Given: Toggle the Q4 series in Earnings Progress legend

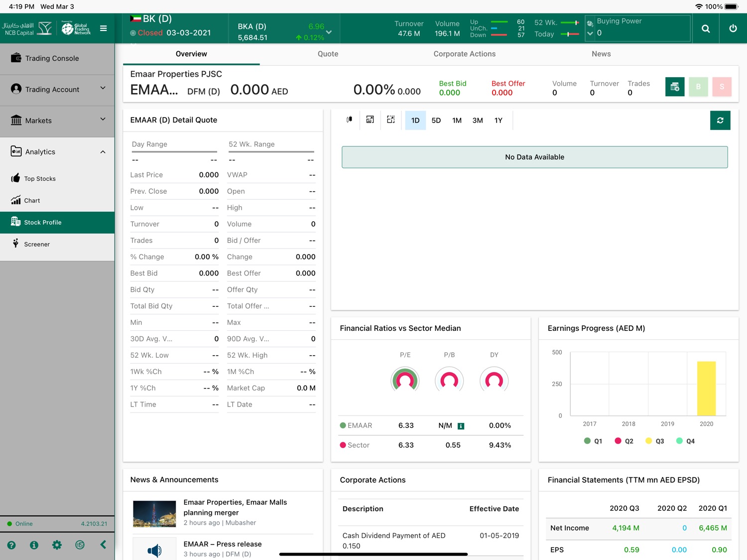Looking at the screenshot, I should coord(685,441).
